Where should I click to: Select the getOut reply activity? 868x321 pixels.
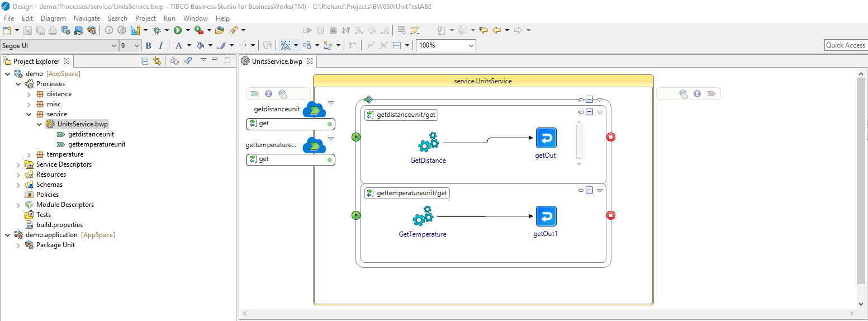click(x=546, y=138)
